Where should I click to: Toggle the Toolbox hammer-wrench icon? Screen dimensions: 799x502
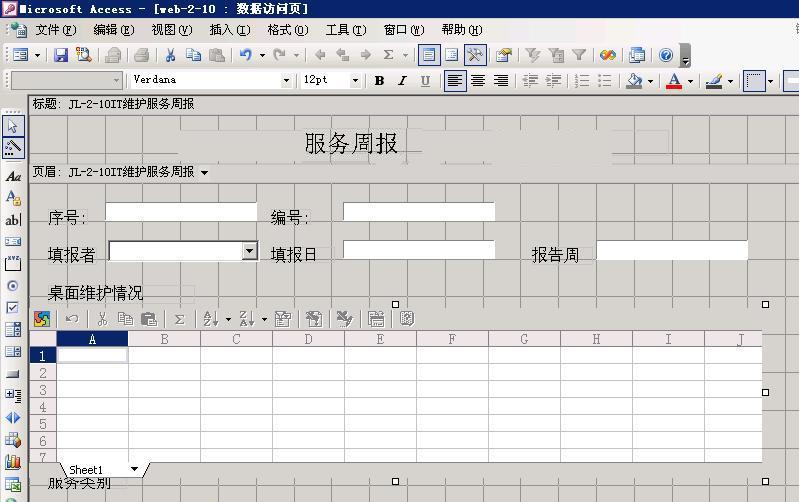[x=475, y=55]
